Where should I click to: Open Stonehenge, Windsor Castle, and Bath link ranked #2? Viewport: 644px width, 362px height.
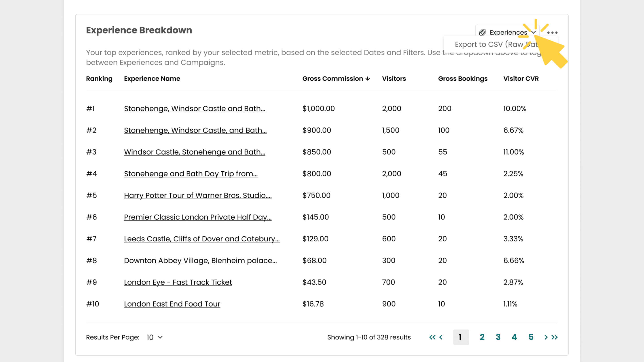point(195,130)
